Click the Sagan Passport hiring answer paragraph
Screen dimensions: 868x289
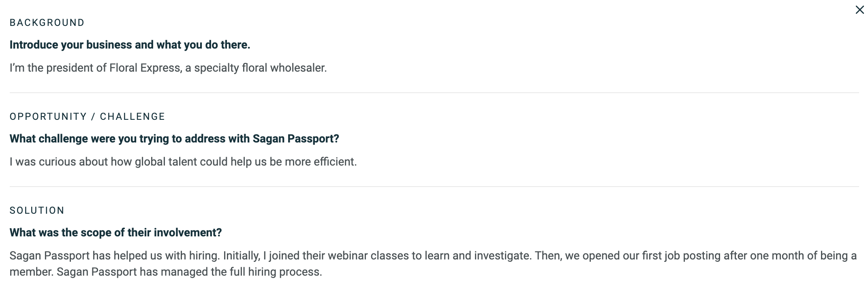tap(433, 264)
